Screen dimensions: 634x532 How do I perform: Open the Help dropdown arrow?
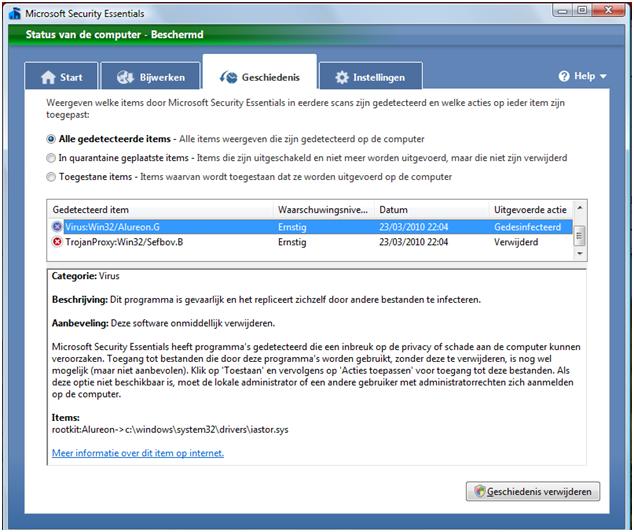pyautogui.click(x=603, y=76)
